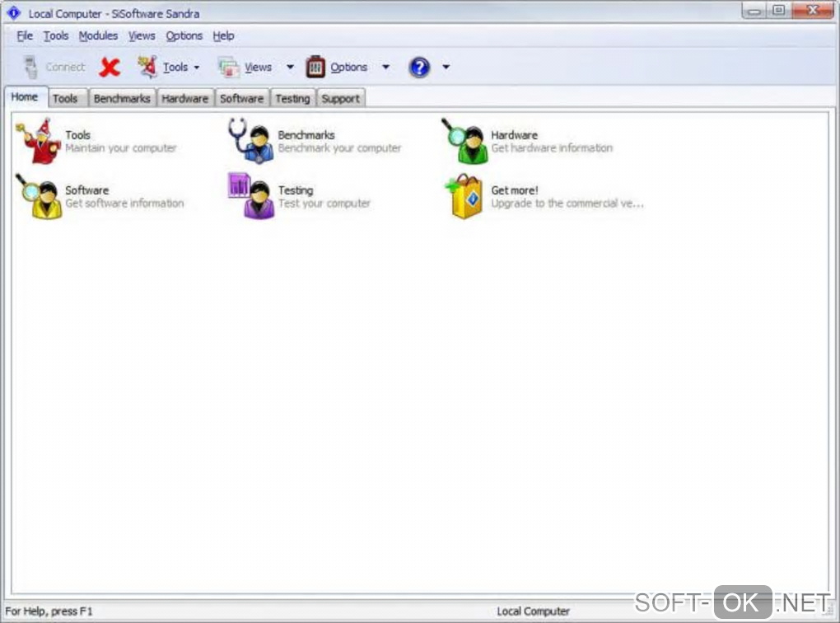Switch to the Software tab
This screenshot has width=840, height=623.
click(x=241, y=98)
